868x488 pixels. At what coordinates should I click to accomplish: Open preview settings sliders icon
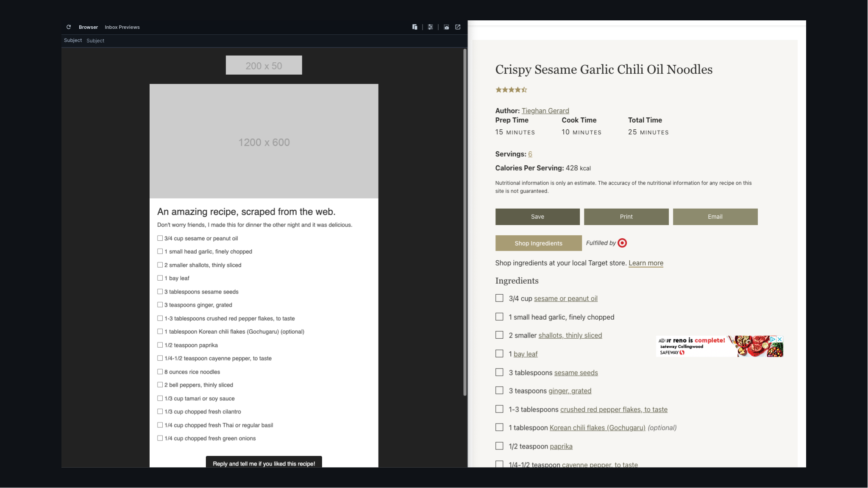(430, 27)
